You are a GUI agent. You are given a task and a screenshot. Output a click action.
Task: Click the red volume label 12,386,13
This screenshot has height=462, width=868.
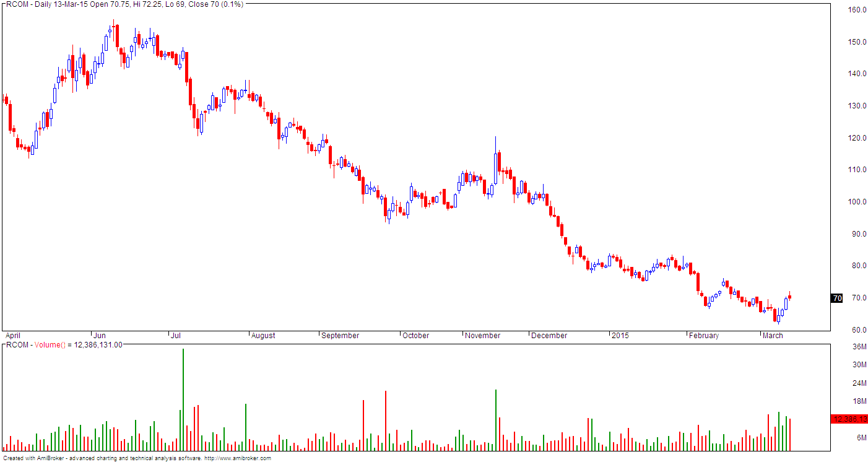click(849, 419)
